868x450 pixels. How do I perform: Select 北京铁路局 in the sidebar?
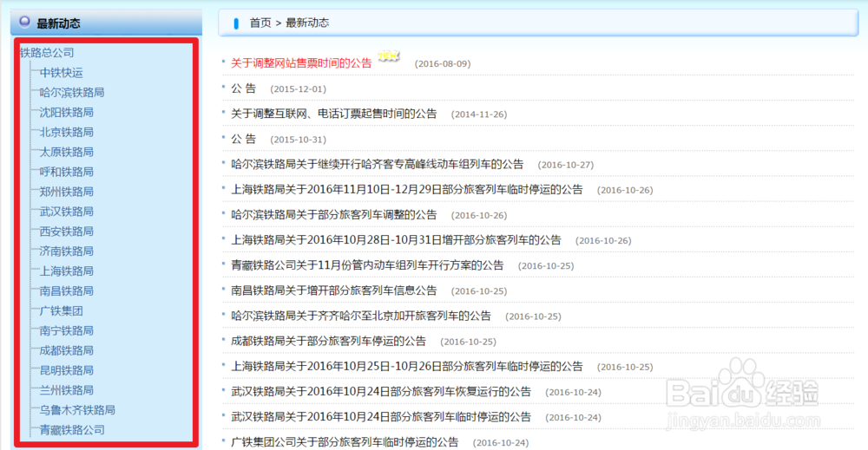click(x=67, y=132)
